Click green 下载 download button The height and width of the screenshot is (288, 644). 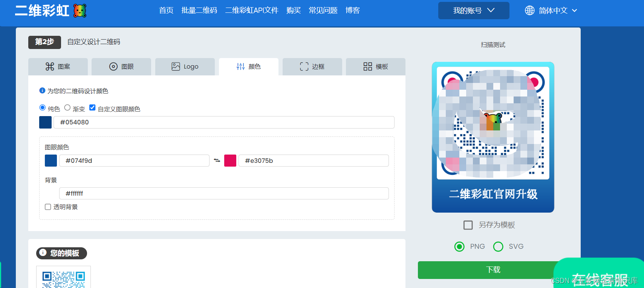[493, 270]
